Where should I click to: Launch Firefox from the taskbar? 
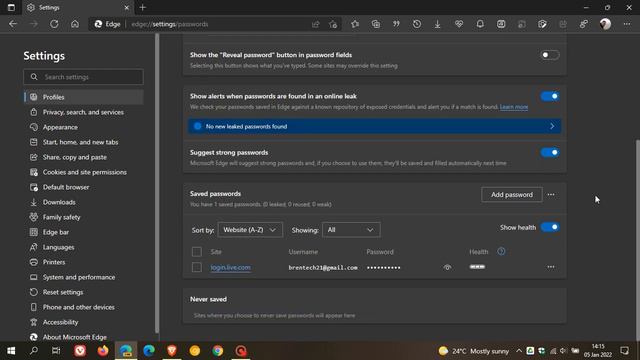(x=103, y=351)
